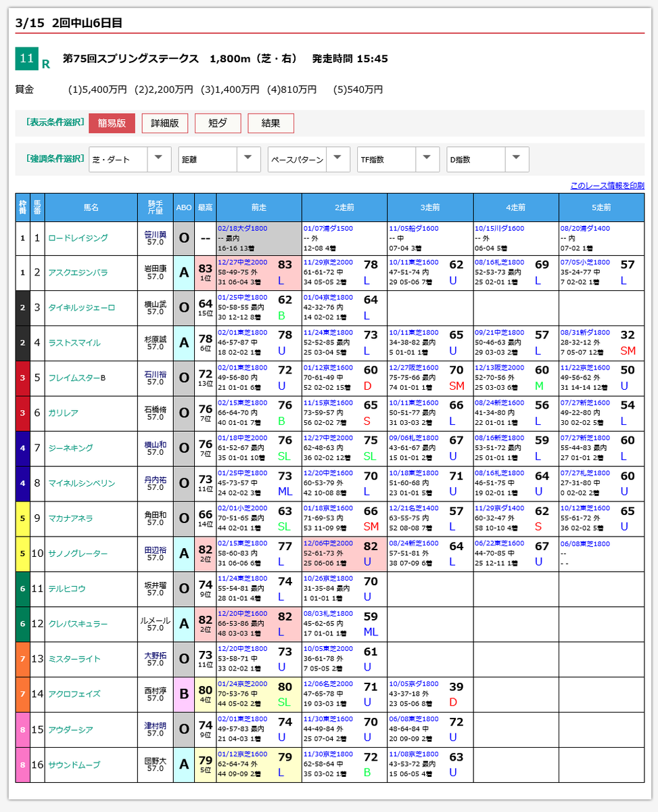This screenshot has width=658, height=812.
Task: Click jockey 杉原誠 link
Action: (156, 340)
